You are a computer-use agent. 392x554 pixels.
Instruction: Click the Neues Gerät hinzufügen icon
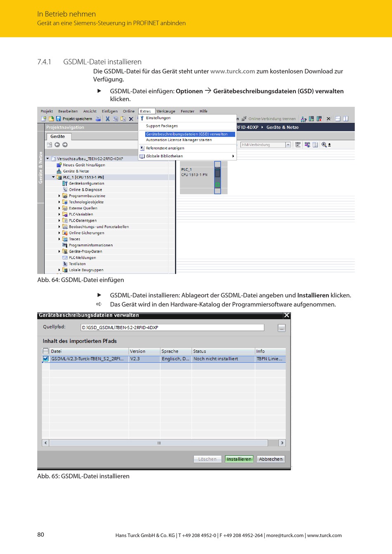click(59, 165)
